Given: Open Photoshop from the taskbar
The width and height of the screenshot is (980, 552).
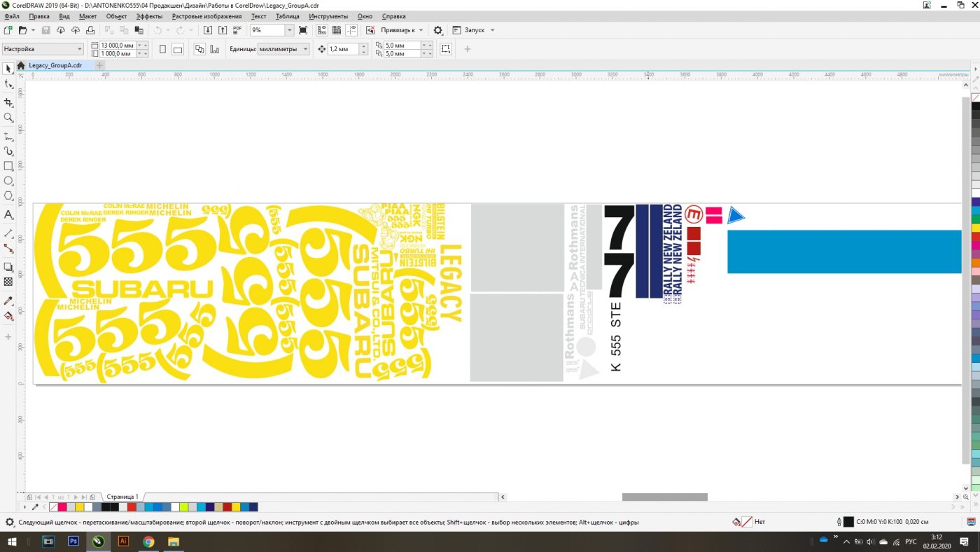Looking at the screenshot, I should coord(73,541).
